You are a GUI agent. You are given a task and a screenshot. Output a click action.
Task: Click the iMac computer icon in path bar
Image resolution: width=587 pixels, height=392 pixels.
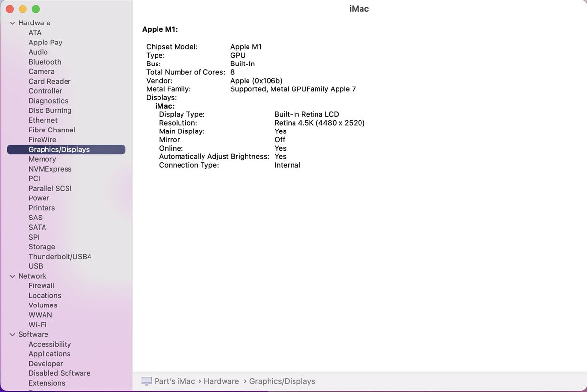(146, 381)
